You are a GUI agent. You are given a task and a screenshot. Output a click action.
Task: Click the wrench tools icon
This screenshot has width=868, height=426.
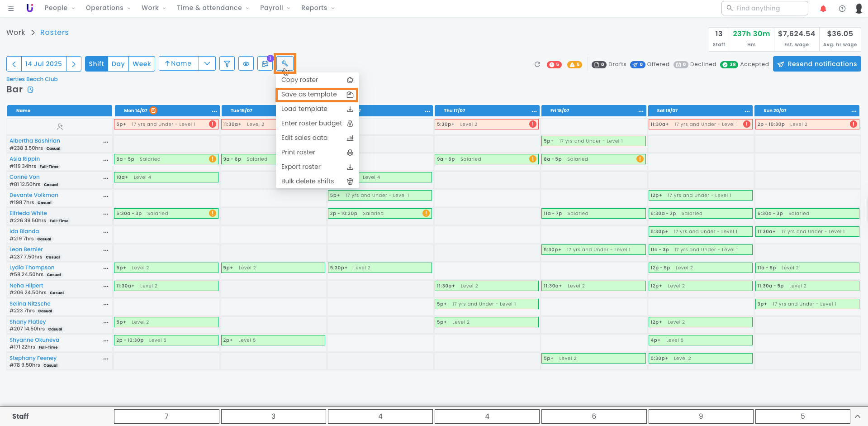(x=285, y=64)
